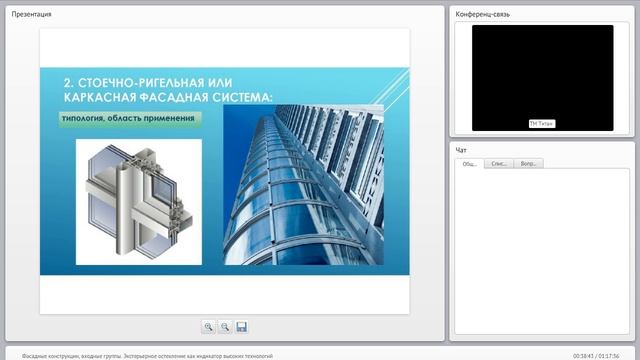The width and height of the screenshot is (640, 360).
Task: Click the slide heading 'Стоечно-ригельная или каркасная фасадная система'
Action: point(168,90)
